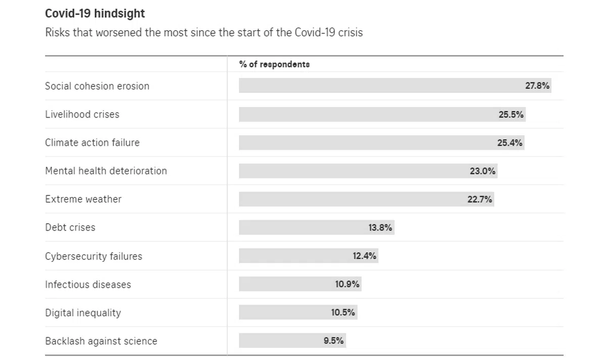The width and height of the screenshot is (606, 364).
Task: Click the subtitle about risks that worsened
Action: tap(204, 33)
